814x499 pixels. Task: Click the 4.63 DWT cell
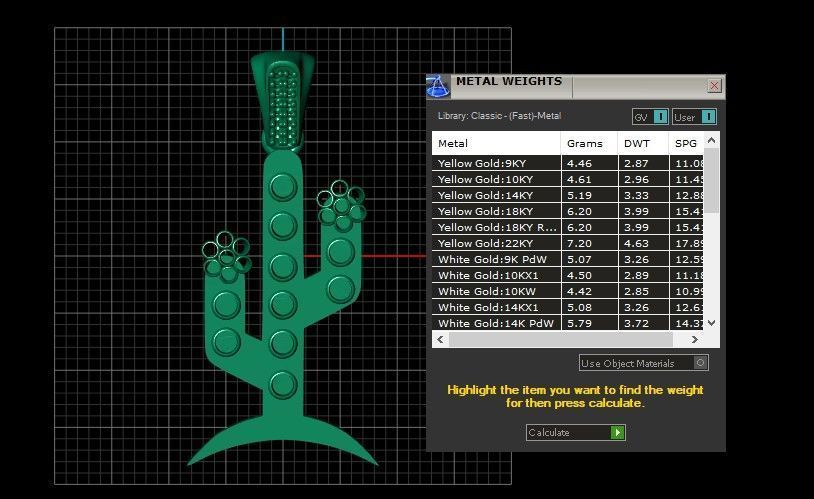(x=644, y=243)
